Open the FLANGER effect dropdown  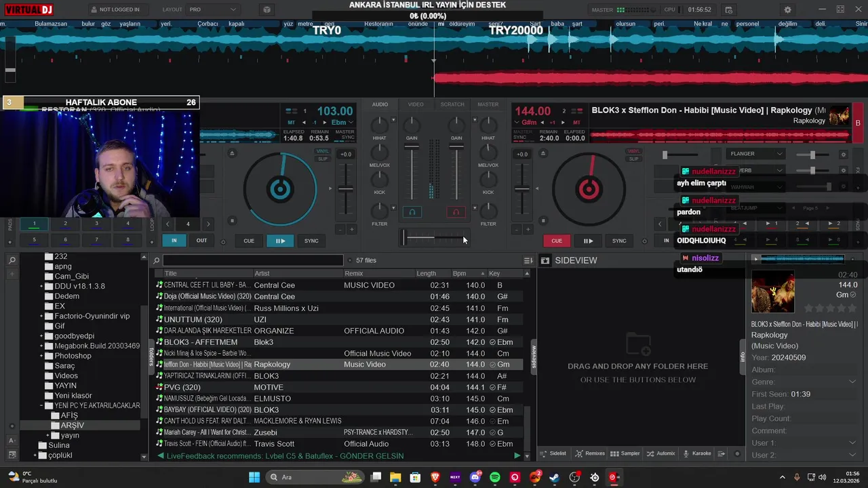click(755, 154)
